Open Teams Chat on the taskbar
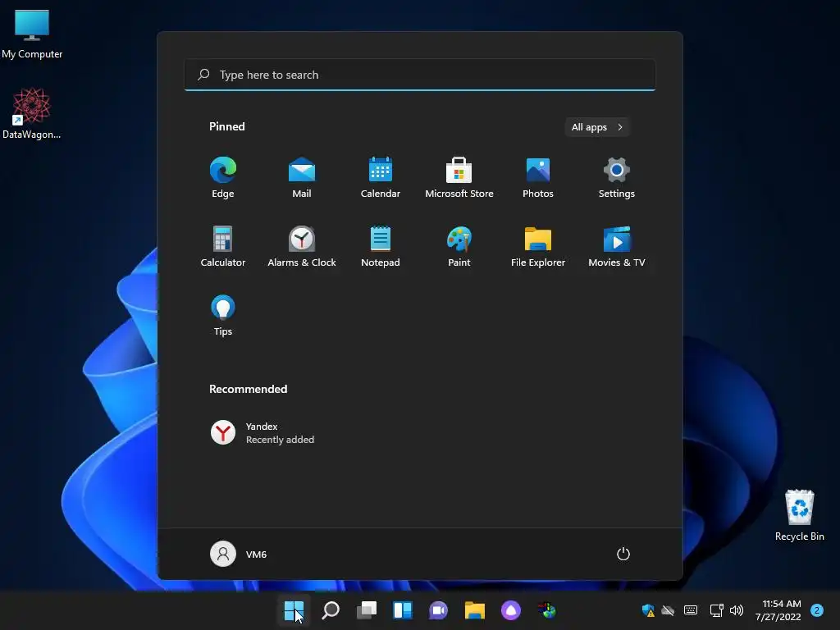 pos(439,610)
